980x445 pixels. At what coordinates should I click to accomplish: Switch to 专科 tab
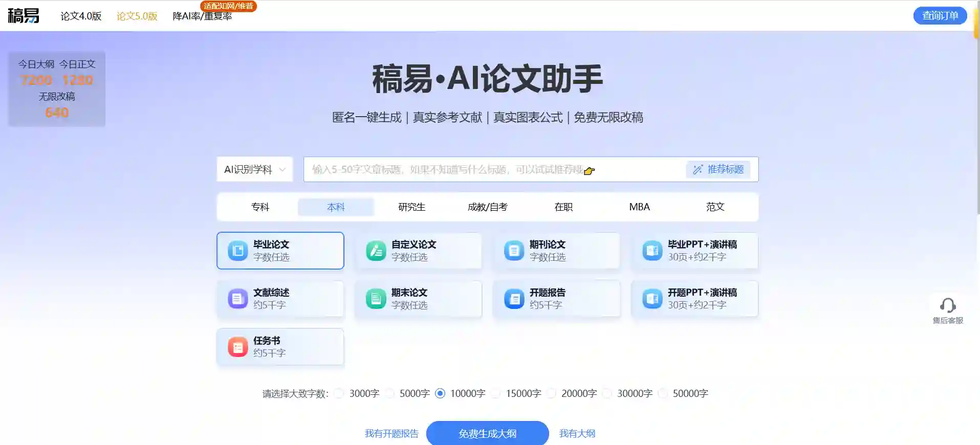pos(260,207)
